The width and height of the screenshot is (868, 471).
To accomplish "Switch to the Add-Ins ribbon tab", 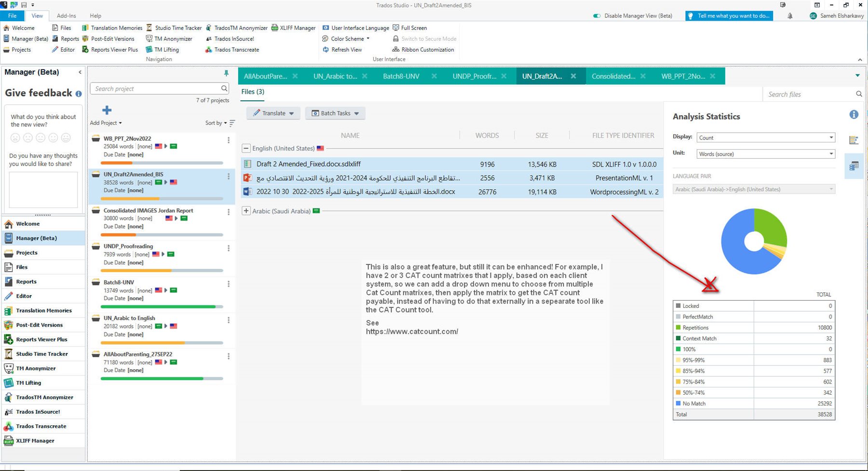I will tap(66, 15).
